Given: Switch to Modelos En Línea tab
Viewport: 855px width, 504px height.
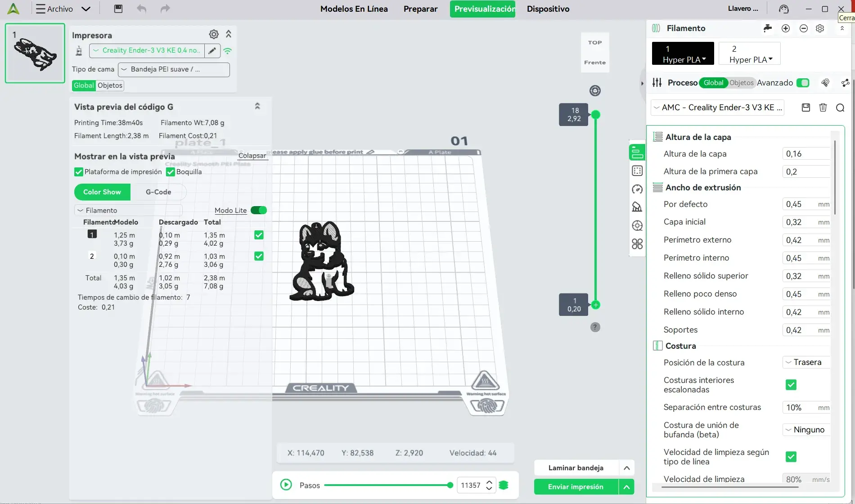Looking at the screenshot, I should (354, 9).
